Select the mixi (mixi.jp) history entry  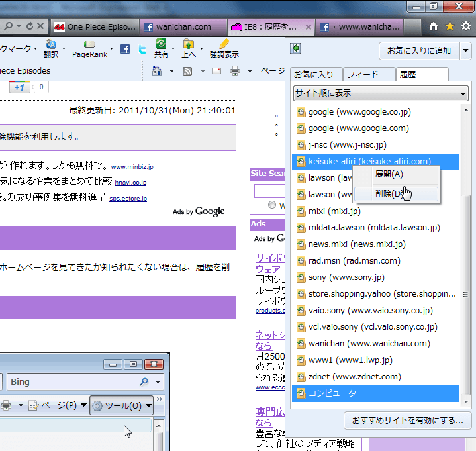coord(375,211)
